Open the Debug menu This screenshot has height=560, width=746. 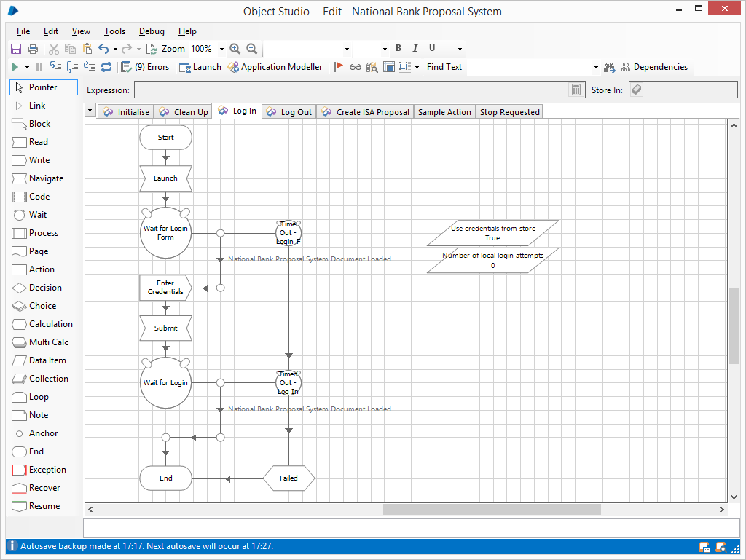coord(152,31)
